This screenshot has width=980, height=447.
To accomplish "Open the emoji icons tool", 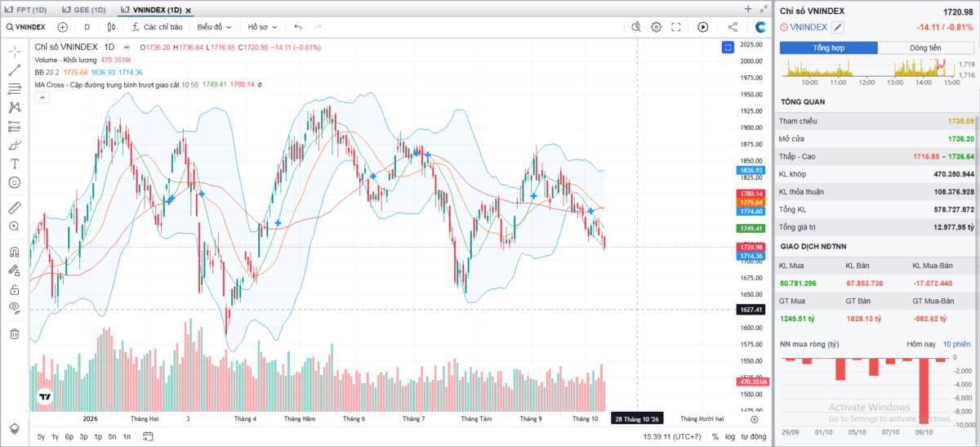I will tap(14, 182).
